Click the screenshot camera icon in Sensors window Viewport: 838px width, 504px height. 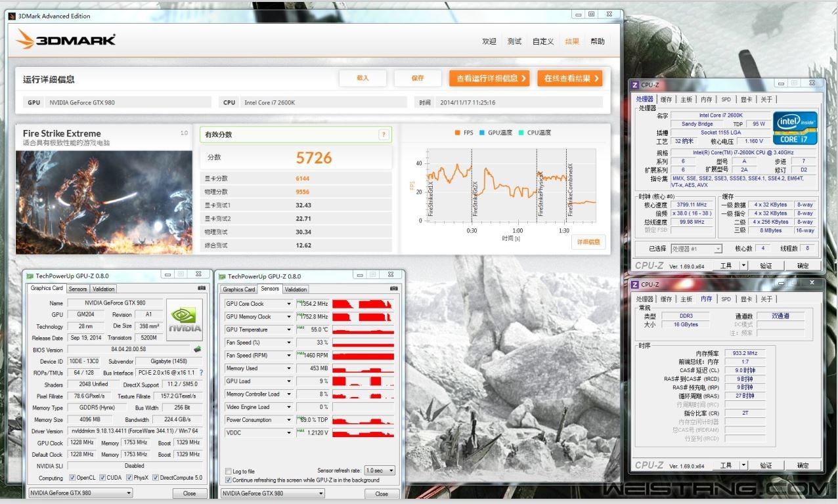(394, 289)
